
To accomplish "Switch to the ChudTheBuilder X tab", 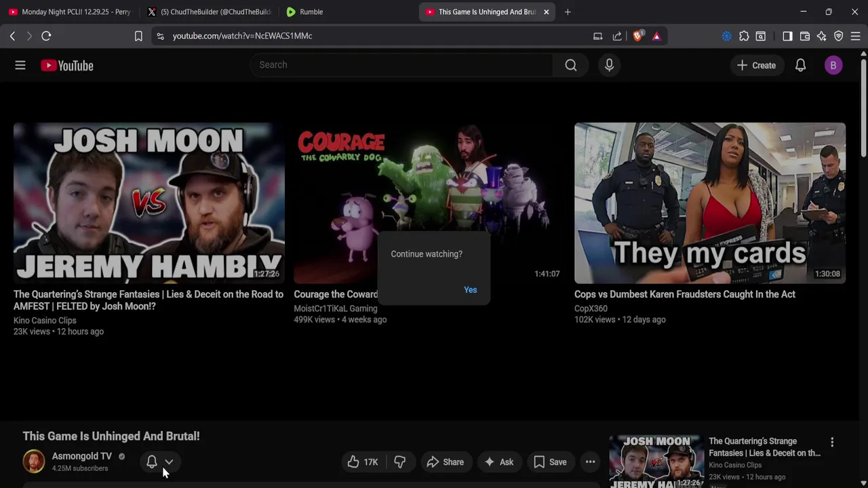I will tap(210, 12).
